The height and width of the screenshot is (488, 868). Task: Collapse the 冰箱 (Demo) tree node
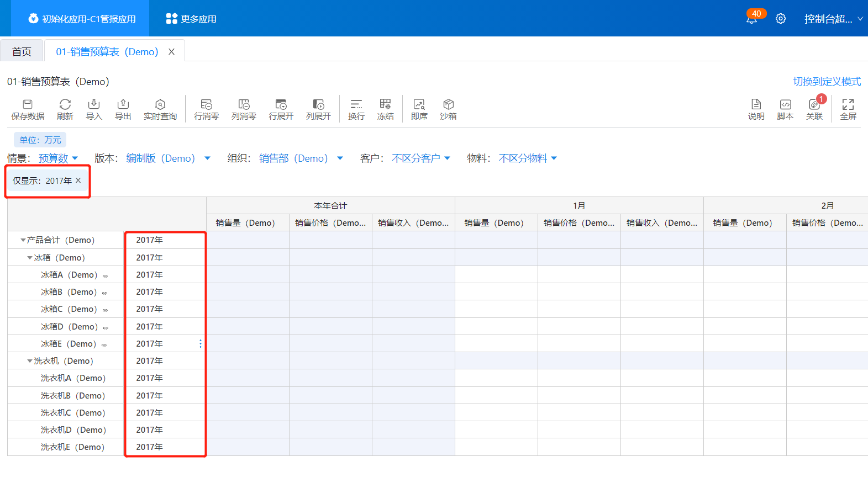[30, 258]
